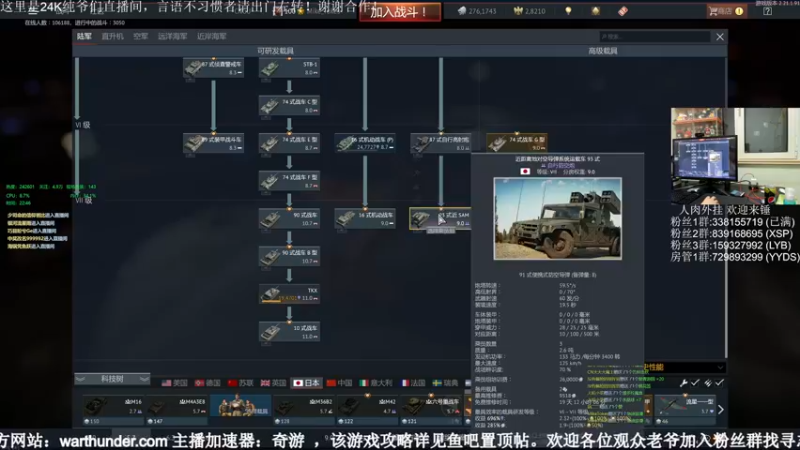Select the 六号重战车 crew slot

click(x=431, y=410)
